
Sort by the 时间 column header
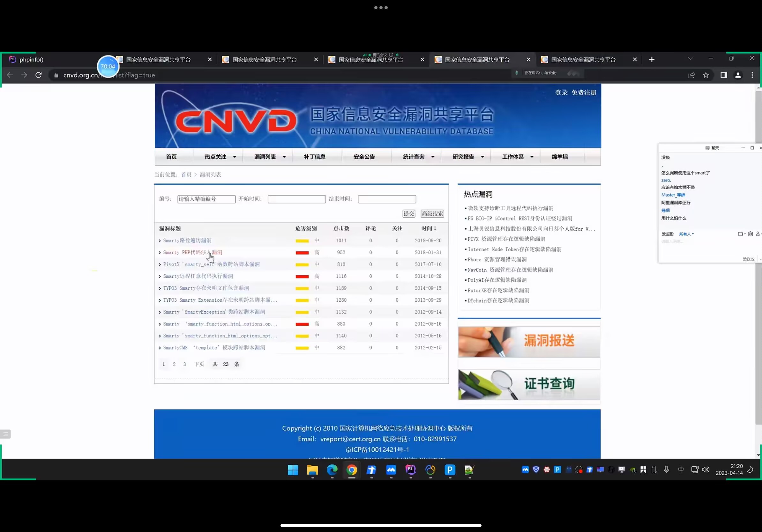coord(429,228)
